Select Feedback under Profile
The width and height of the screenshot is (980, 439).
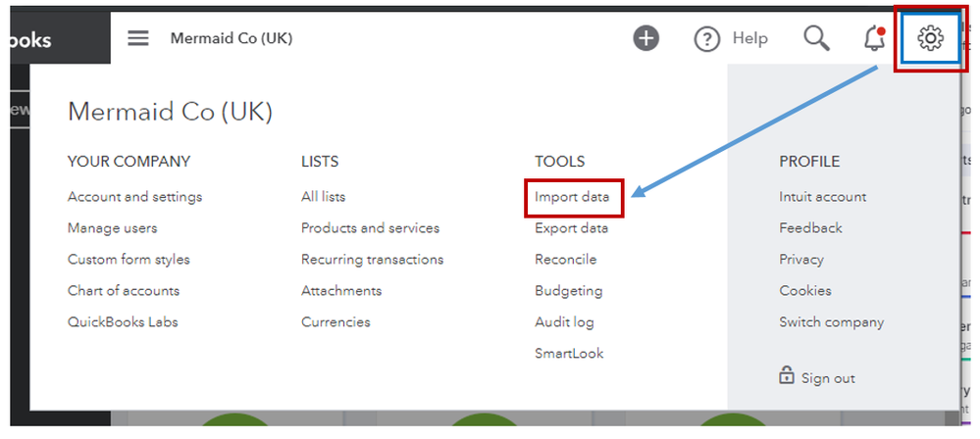(x=810, y=228)
